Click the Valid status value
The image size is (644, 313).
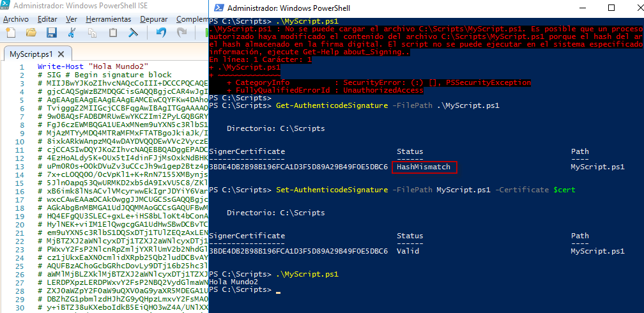pyautogui.click(x=408, y=251)
